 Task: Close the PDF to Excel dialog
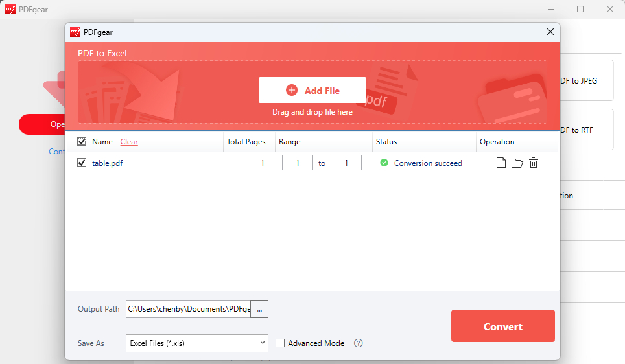point(550,32)
